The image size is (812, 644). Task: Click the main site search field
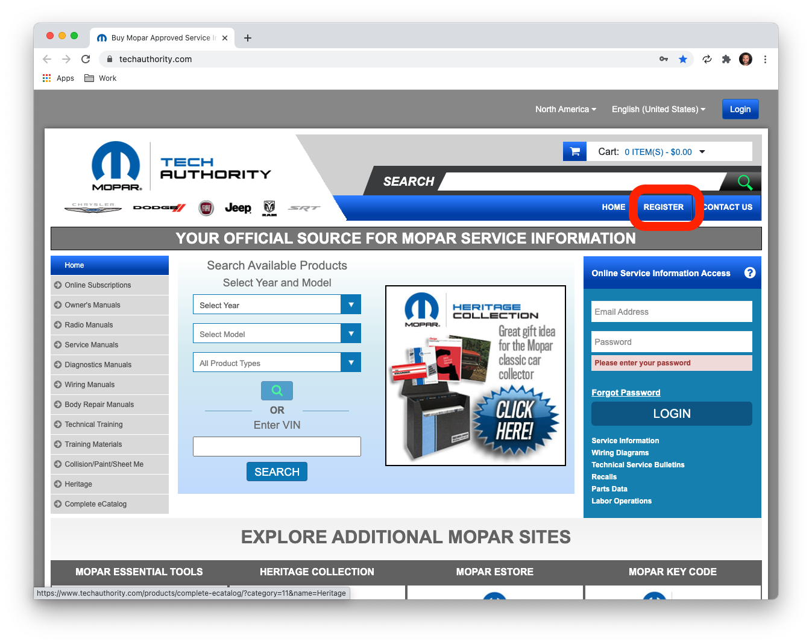click(582, 182)
